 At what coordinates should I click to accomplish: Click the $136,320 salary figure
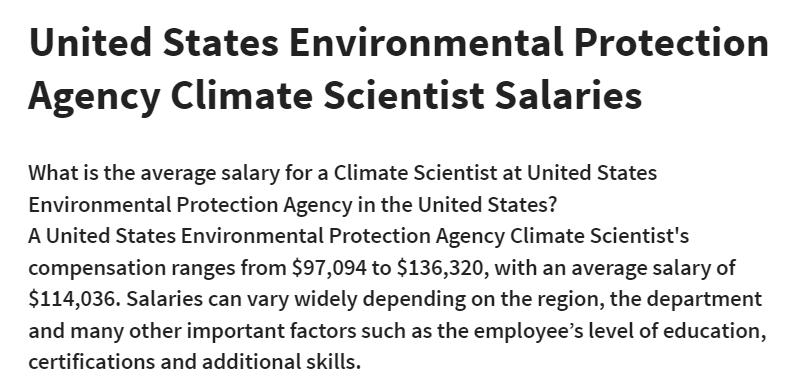[442, 268]
